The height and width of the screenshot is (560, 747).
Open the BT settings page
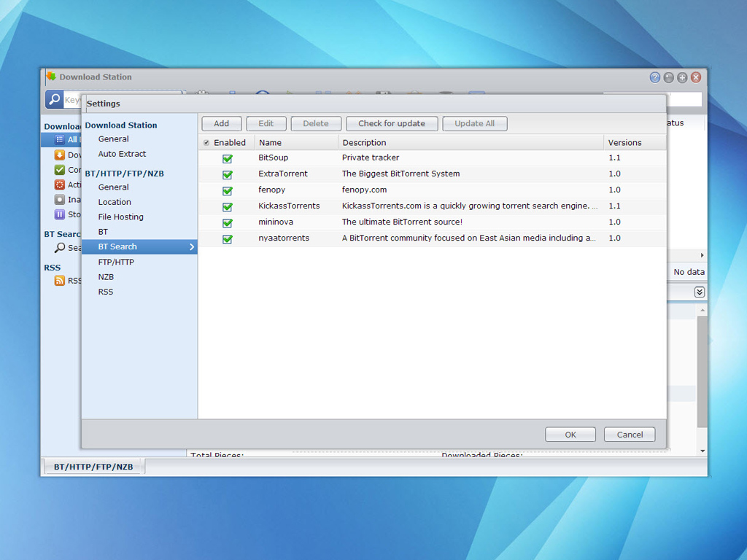tap(103, 232)
